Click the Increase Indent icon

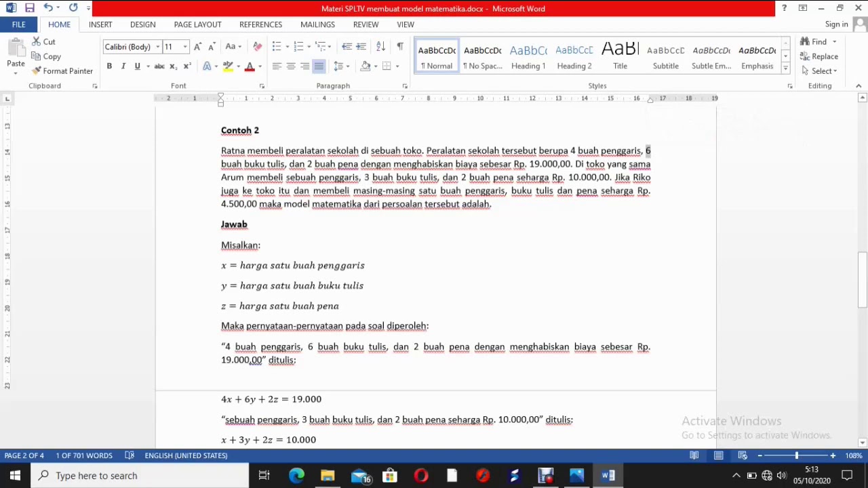click(x=361, y=47)
